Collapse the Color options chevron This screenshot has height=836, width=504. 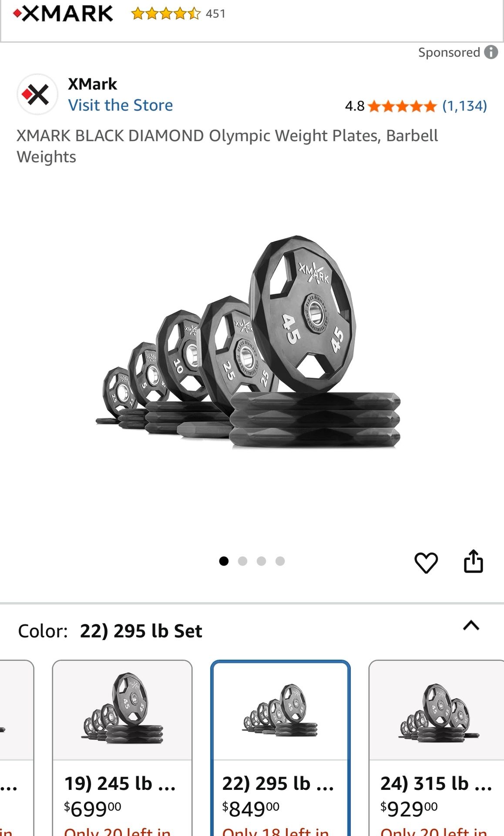(x=471, y=626)
